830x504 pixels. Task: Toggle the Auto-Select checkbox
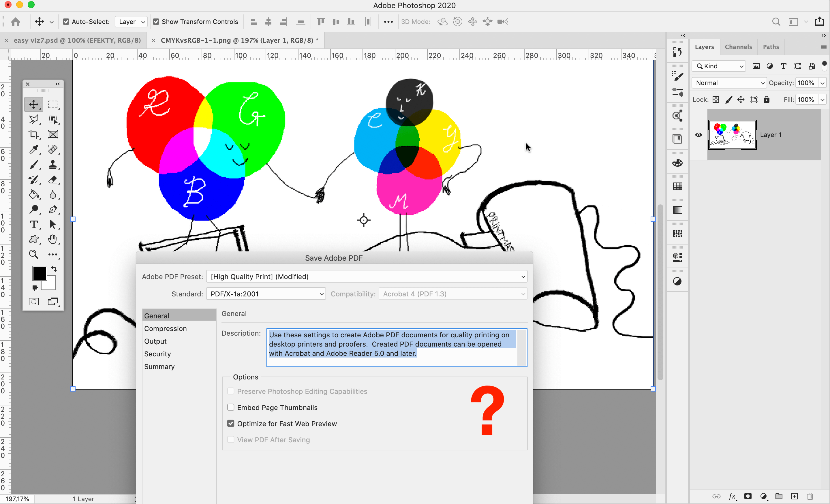(x=66, y=22)
